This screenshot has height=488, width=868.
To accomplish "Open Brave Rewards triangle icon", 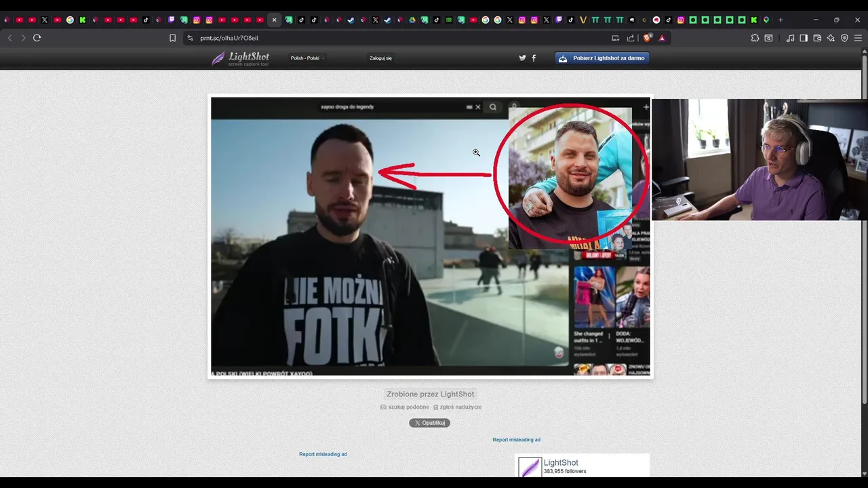I will 662,38.
